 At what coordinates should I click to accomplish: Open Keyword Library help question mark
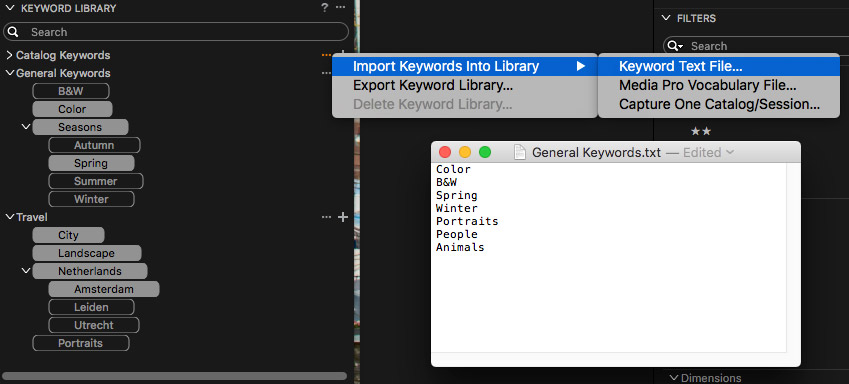coord(324,8)
